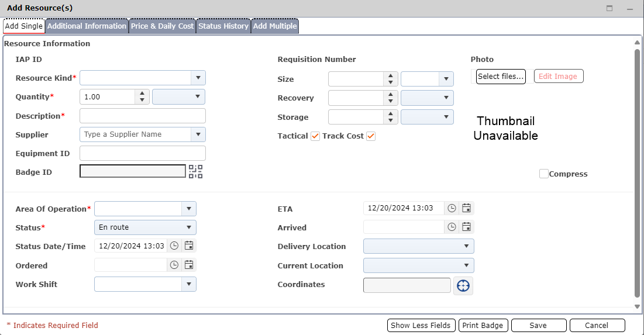
Task: Decrease Recovery value with down arrow
Action: point(391,101)
